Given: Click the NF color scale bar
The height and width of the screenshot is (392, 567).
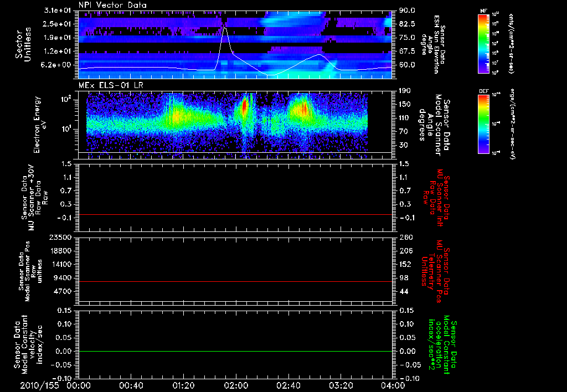Looking at the screenshot, I should pos(483,43).
